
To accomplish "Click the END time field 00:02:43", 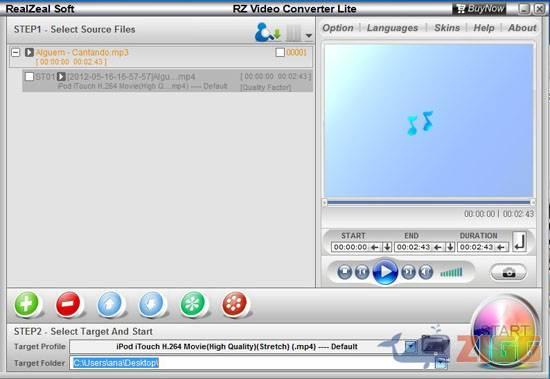I will pyautogui.click(x=413, y=247).
